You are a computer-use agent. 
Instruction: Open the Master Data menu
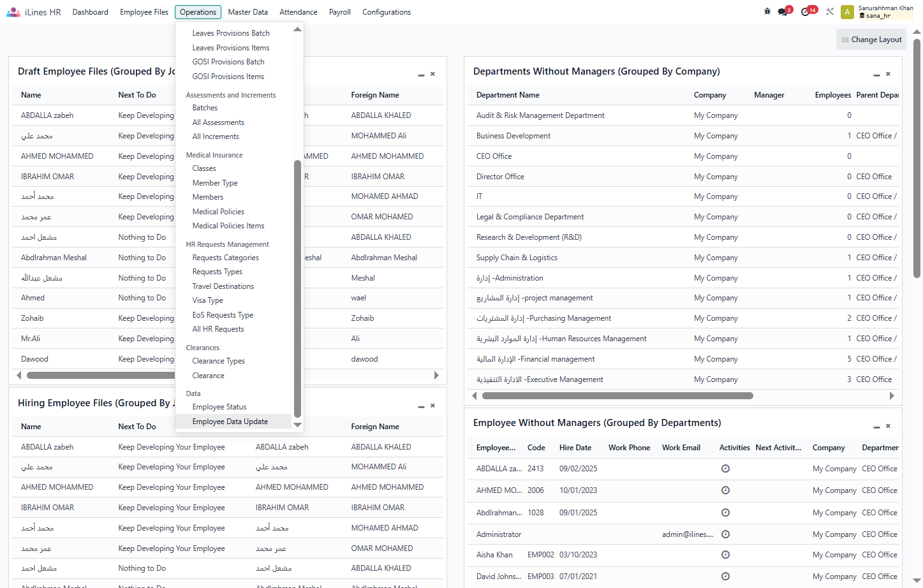[247, 12]
